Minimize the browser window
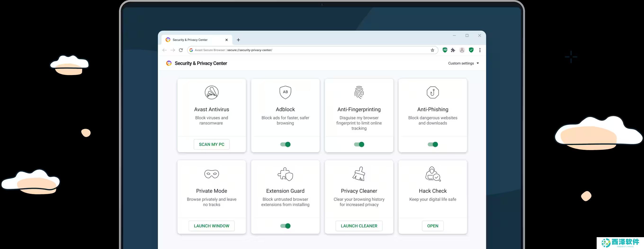The height and width of the screenshot is (249, 644). coord(454,36)
